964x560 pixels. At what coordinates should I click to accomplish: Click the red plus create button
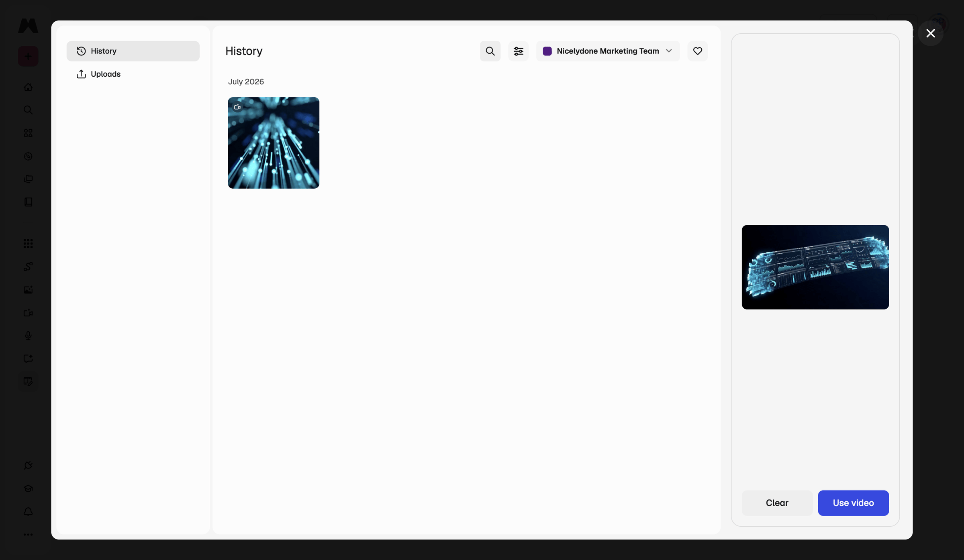[28, 56]
